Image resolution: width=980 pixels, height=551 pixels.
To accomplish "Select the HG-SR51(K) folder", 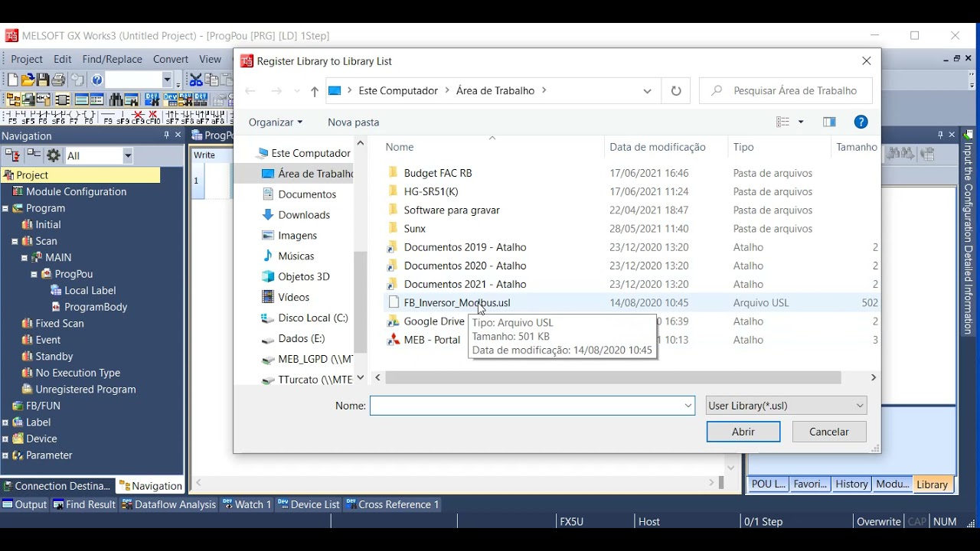I will [x=431, y=191].
